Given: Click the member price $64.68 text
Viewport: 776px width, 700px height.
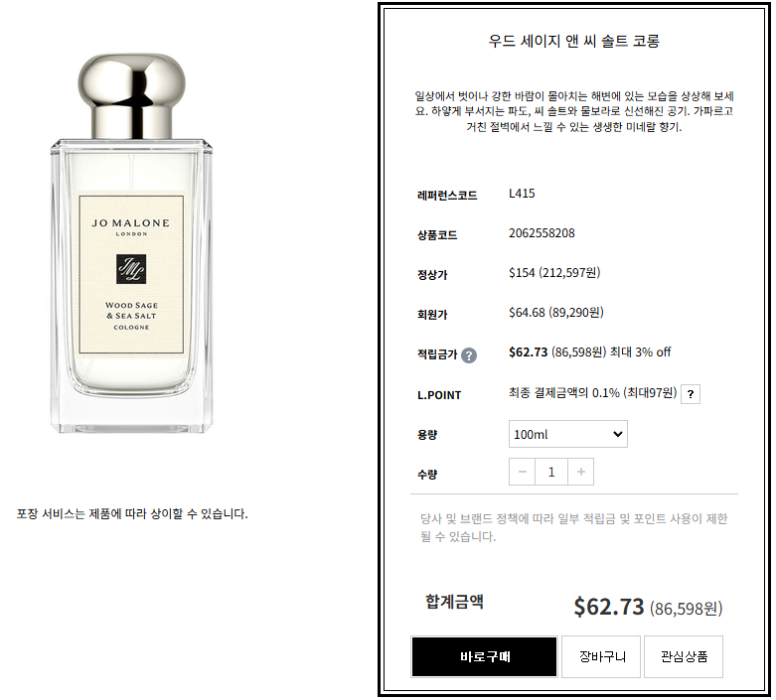Looking at the screenshot, I should click(x=527, y=313).
